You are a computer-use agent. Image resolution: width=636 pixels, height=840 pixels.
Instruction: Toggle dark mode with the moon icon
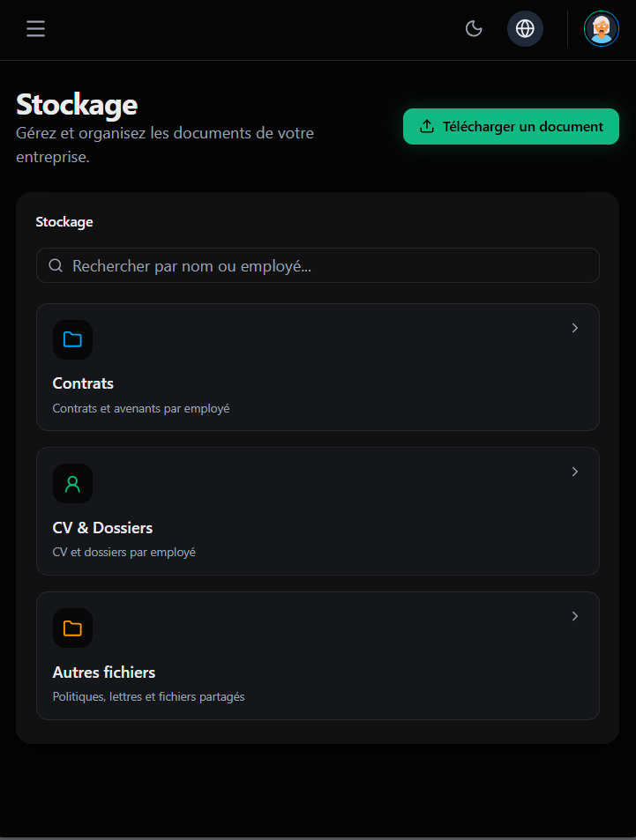tap(474, 28)
